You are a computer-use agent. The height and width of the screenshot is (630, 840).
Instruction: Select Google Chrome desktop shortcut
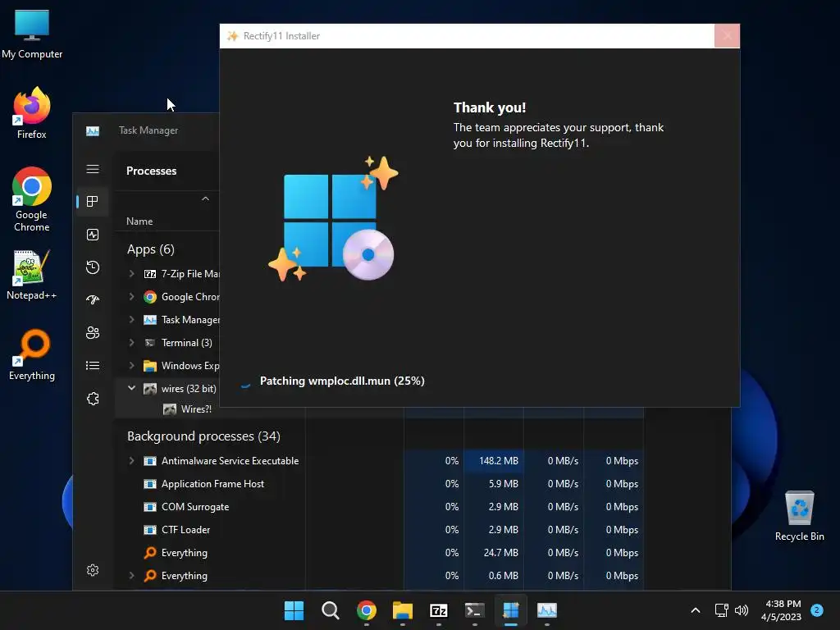(32, 199)
